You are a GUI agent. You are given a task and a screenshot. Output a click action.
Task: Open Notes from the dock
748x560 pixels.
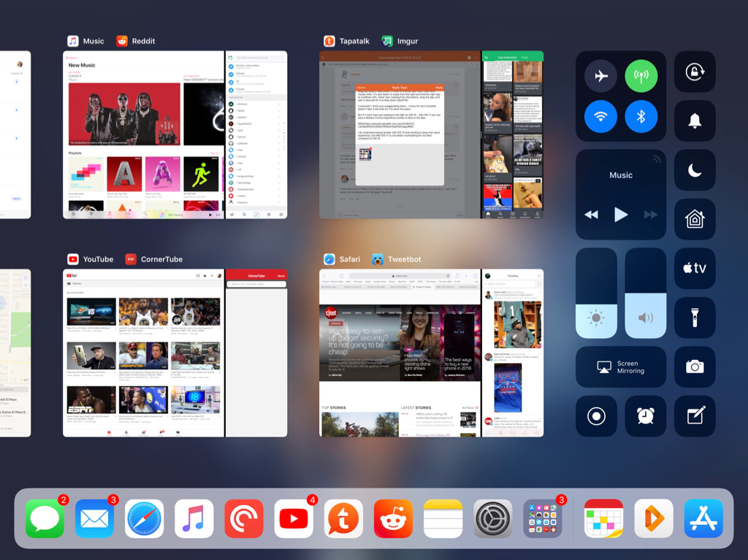point(443,518)
